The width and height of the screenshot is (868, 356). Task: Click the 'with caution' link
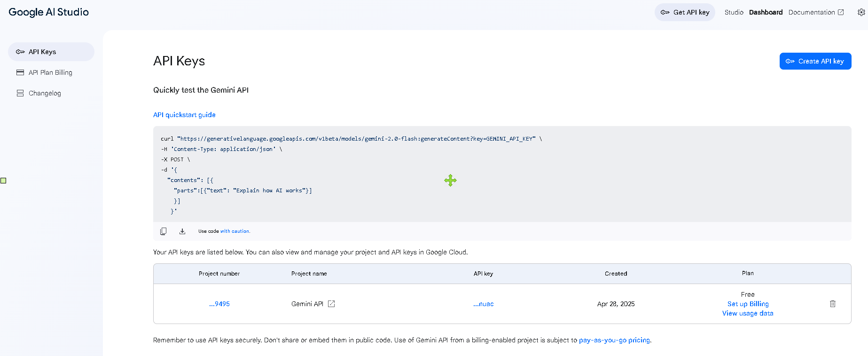pyautogui.click(x=235, y=231)
